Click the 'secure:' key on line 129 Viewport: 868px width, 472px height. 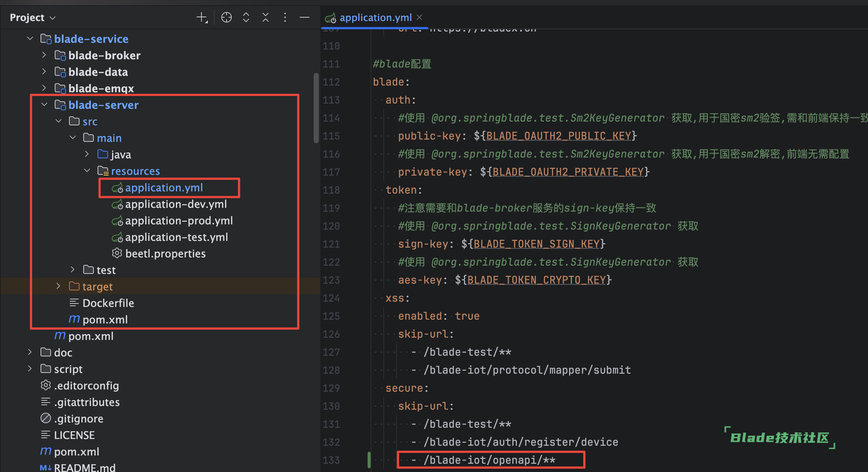click(407, 388)
